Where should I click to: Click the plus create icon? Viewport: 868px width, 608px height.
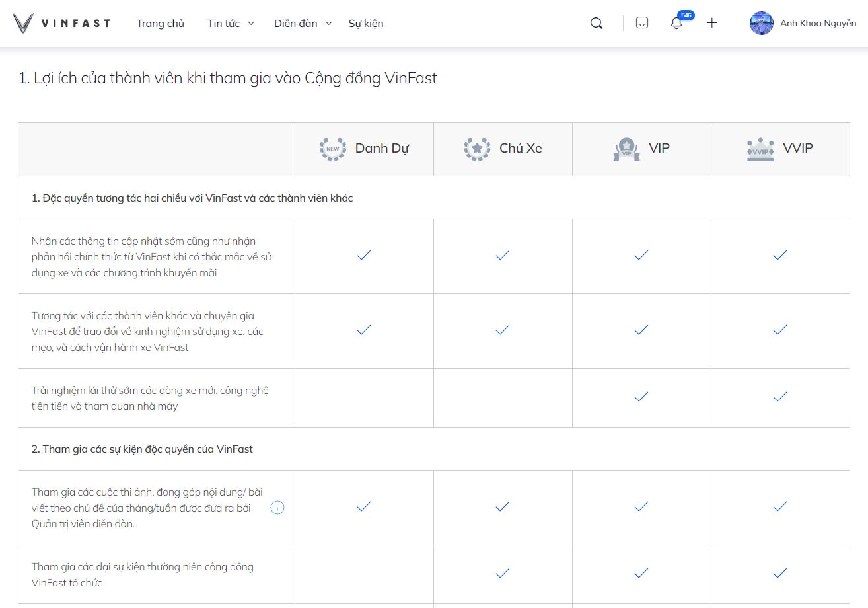pyautogui.click(x=711, y=23)
